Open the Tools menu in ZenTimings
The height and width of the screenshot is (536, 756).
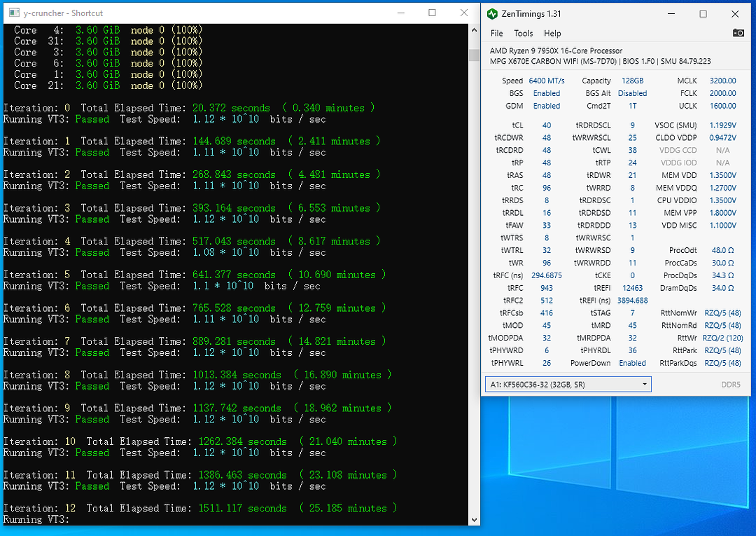click(x=523, y=33)
